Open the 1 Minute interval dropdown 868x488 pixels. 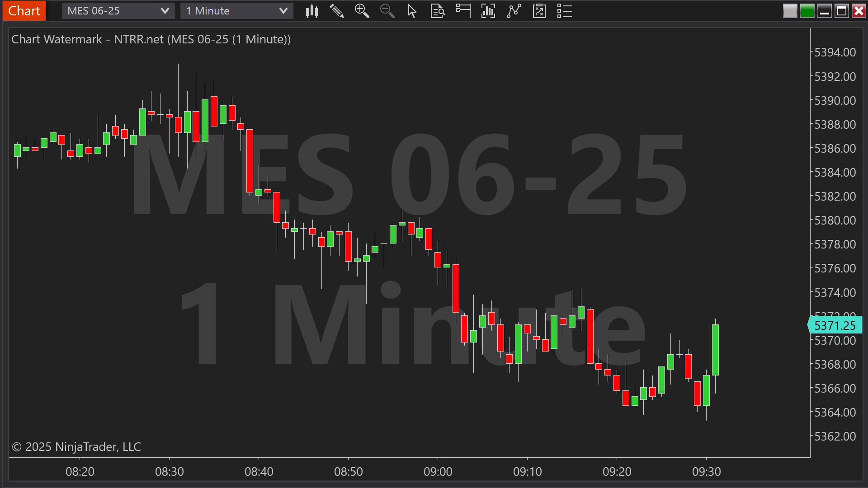[x=231, y=10]
